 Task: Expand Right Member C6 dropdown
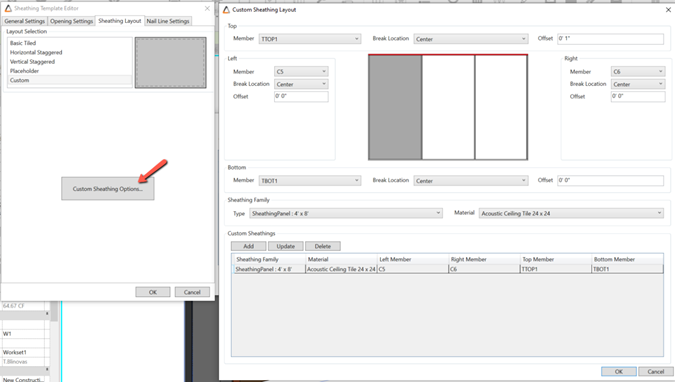[638, 71]
